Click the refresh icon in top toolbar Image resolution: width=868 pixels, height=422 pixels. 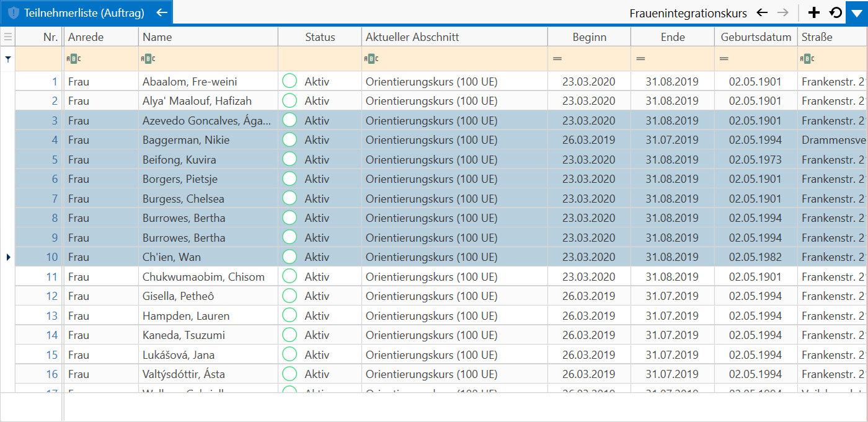coord(836,12)
